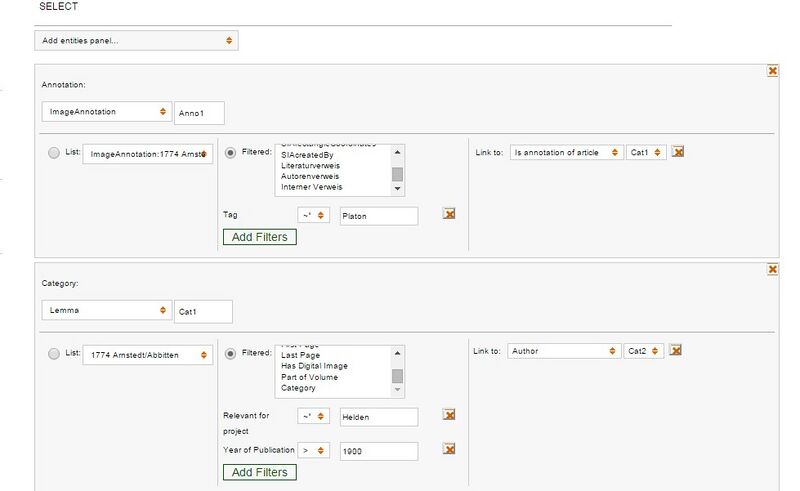Remove the Relevant for project filter
This screenshot has height=491, width=800.
click(450, 415)
